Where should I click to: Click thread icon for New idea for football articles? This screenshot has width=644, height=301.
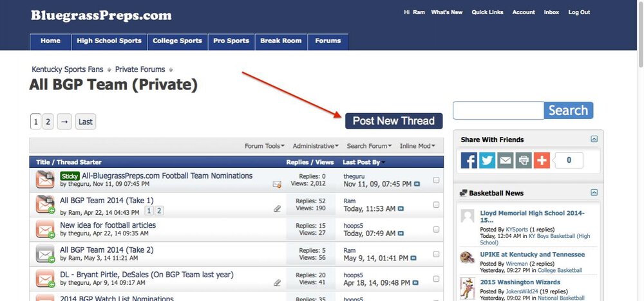click(x=45, y=229)
